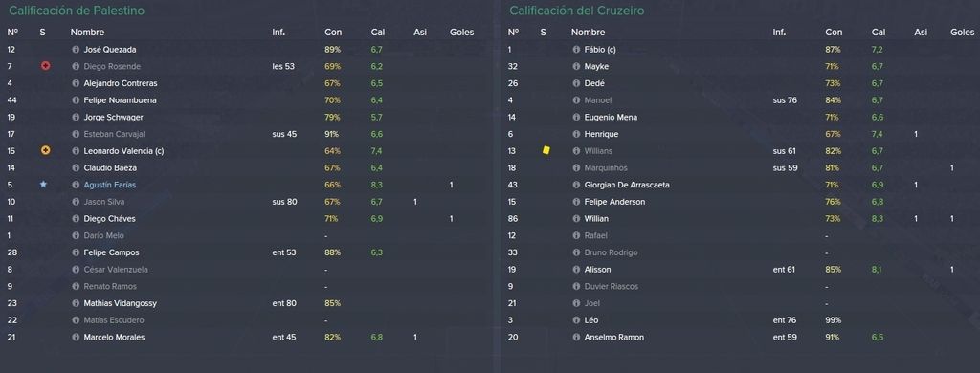Click the yellow card icon beside Willians
Screen dimensions: 980x373
point(546,150)
